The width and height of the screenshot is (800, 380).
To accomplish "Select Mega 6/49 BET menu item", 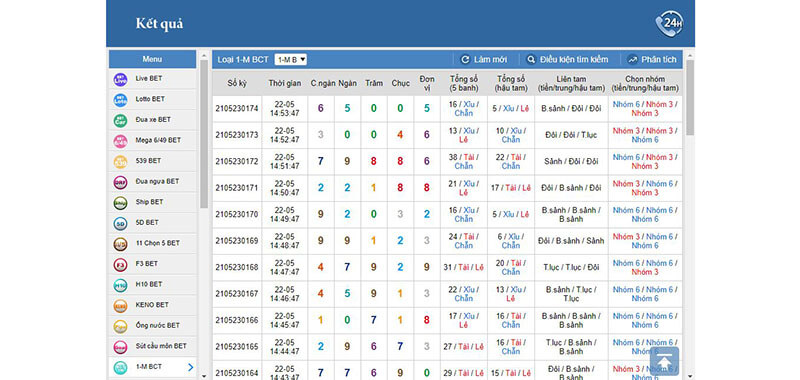I will pyautogui.click(x=153, y=140).
